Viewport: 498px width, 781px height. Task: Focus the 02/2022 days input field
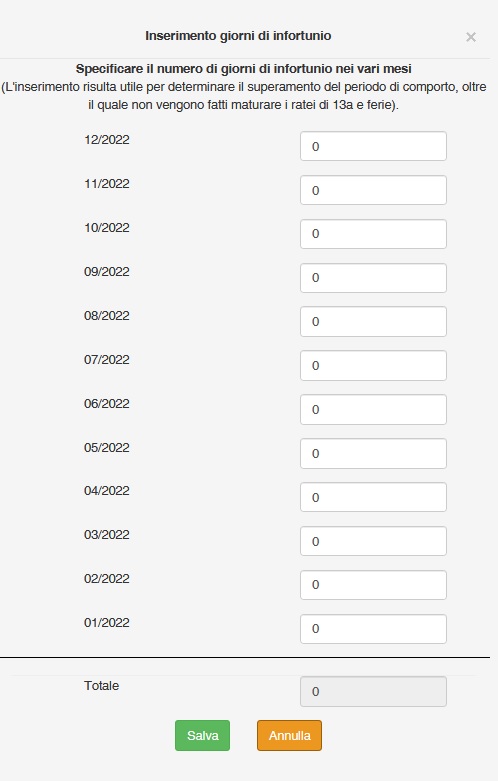(373, 585)
